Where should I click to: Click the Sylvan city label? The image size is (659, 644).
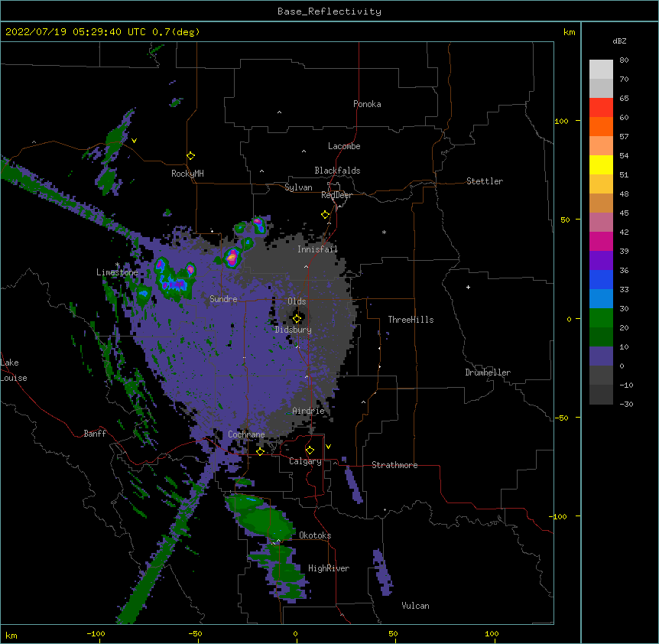tap(298, 187)
